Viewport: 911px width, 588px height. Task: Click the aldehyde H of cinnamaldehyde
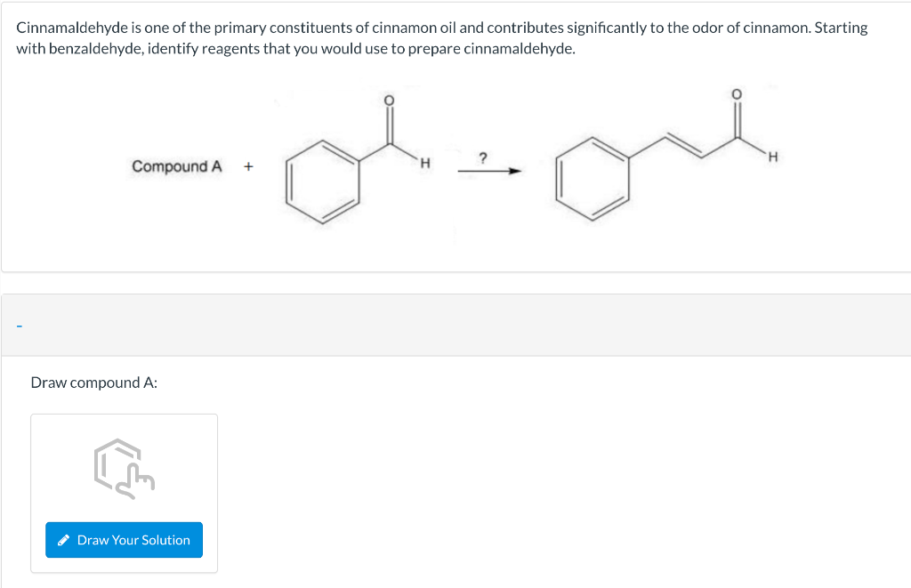[772, 157]
